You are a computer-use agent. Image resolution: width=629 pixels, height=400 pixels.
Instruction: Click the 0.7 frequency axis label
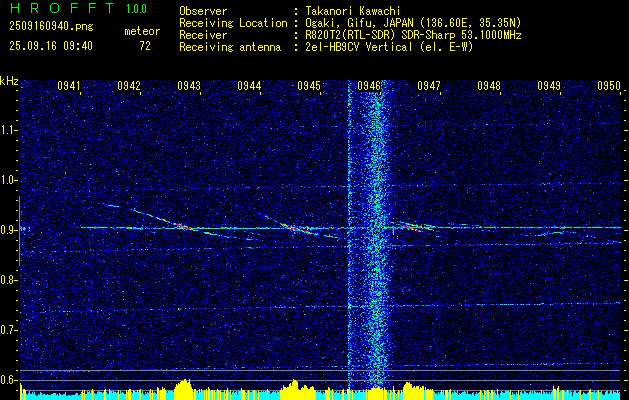click(x=9, y=330)
